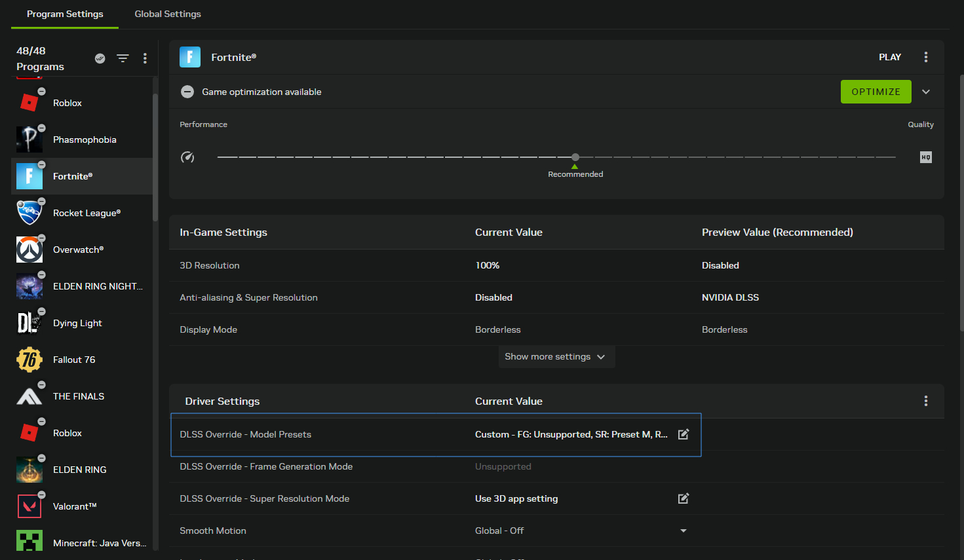Screen dimensions: 964x560
Task: Select the Phasmophobia game icon
Action: (x=29, y=140)
